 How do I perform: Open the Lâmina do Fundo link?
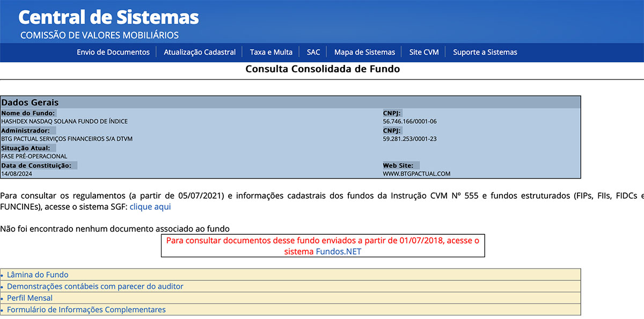38,275
